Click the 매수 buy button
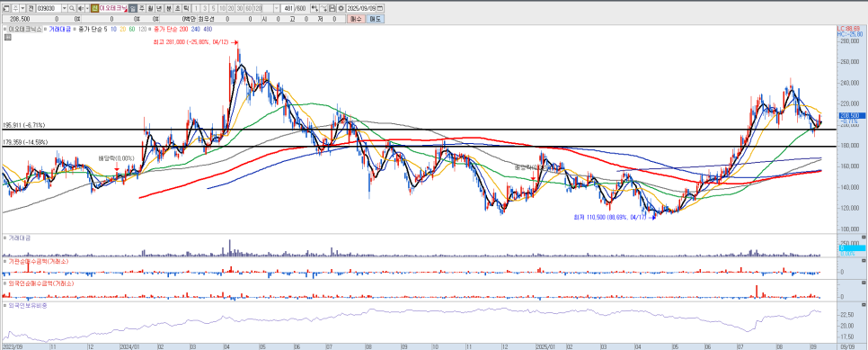 356,19
